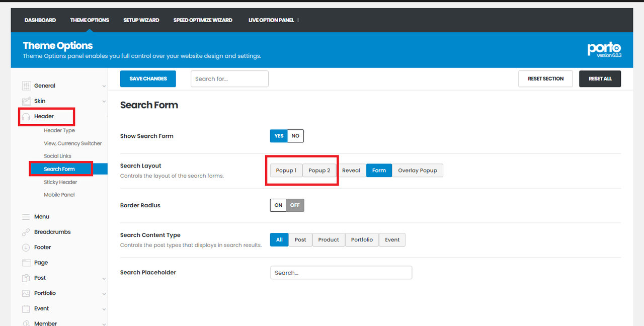Open the Menu section label
The image size is (644, 326).
tap(42, 217)
